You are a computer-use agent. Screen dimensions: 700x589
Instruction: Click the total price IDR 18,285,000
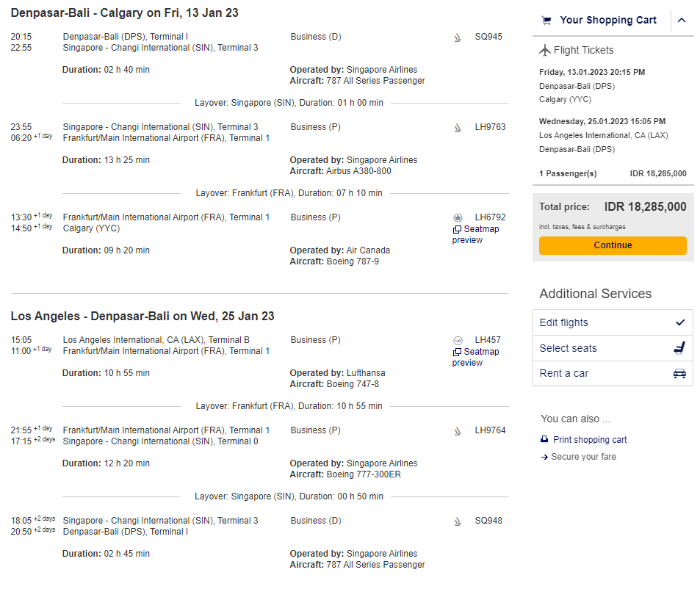(x=645, y=207)
